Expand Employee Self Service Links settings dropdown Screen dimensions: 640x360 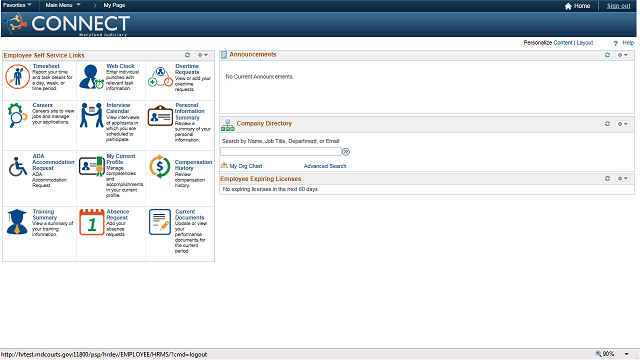tap(203, 55)
